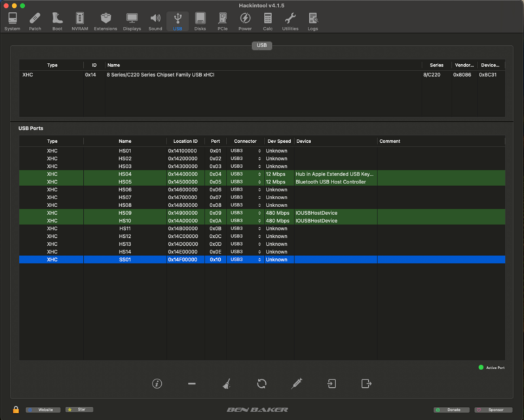This screenshot has width=524, height=420.
Task: Open the PCIe devices section
Action: [x=223, y=21]
